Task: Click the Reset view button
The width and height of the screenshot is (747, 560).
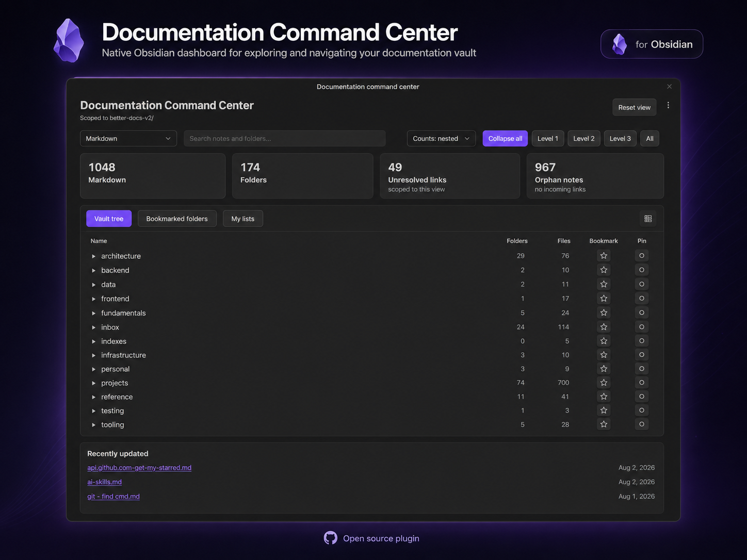Action: [x=635, y=107]
